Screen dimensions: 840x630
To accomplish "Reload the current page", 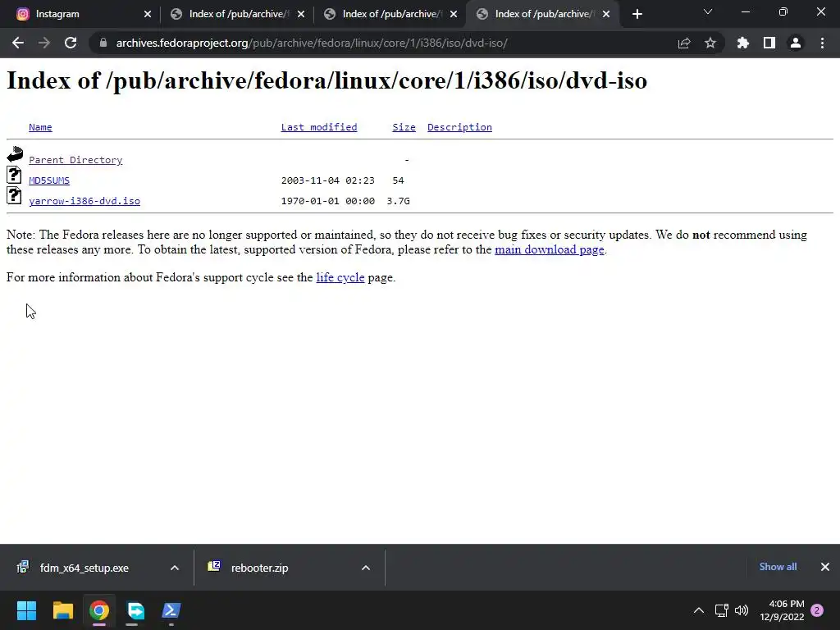I will pos(71,43).
